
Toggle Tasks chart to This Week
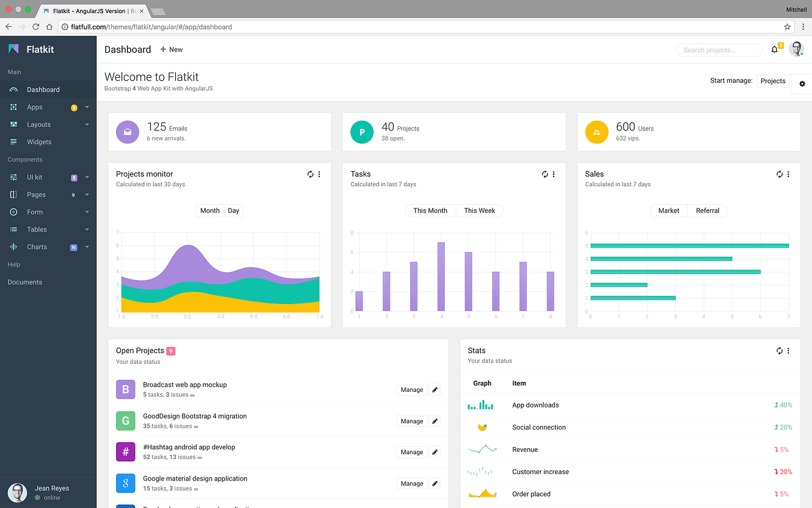coord(480,211)
